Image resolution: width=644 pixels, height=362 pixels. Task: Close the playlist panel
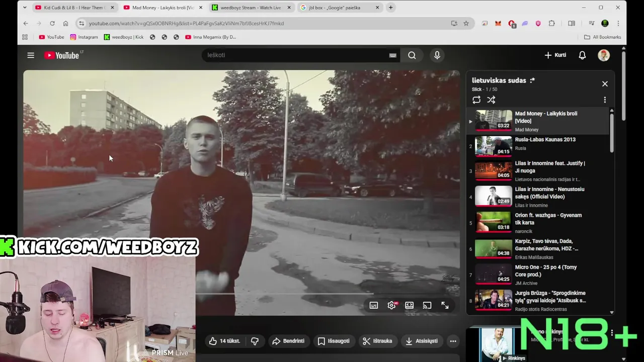coord(605,84)
